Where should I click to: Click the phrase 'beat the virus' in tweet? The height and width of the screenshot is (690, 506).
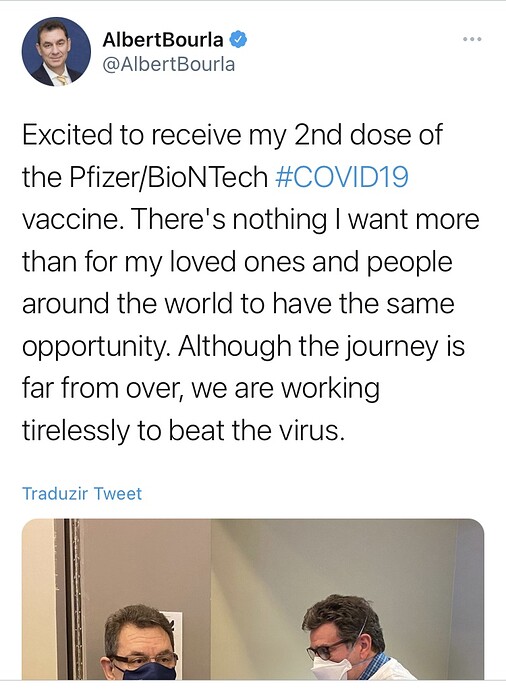tap(256, 430)
